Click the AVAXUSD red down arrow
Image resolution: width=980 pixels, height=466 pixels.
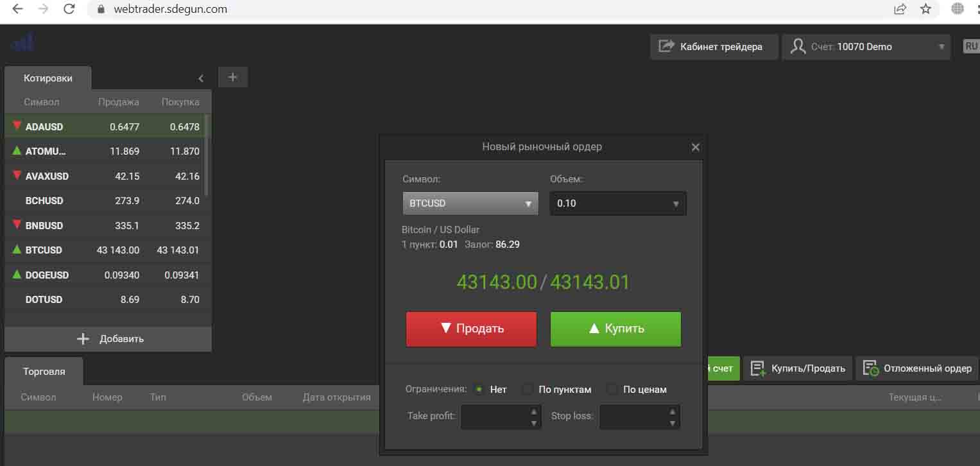point(17,175)
